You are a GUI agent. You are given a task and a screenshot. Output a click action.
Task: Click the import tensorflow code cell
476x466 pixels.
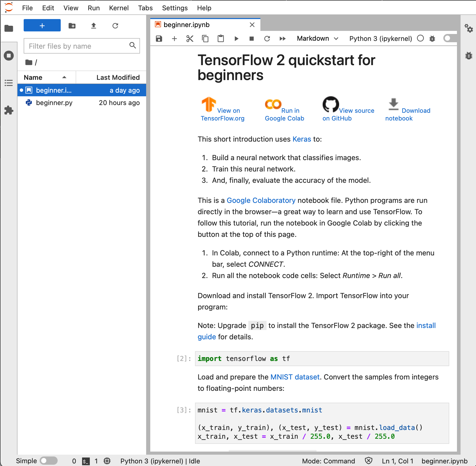[322, 359]
